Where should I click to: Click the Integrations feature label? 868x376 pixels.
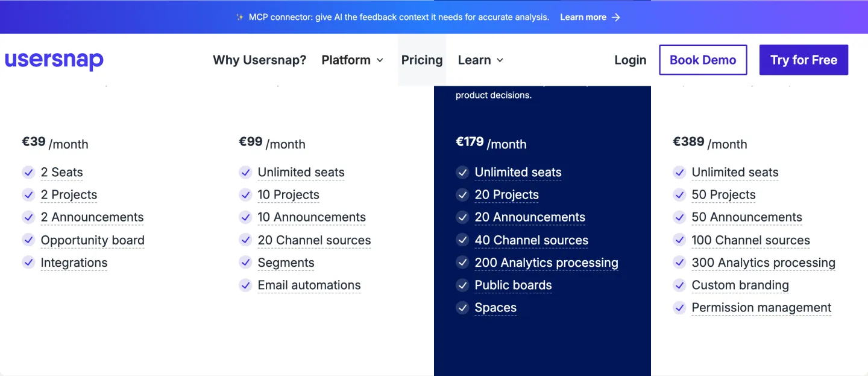(74, 263)
